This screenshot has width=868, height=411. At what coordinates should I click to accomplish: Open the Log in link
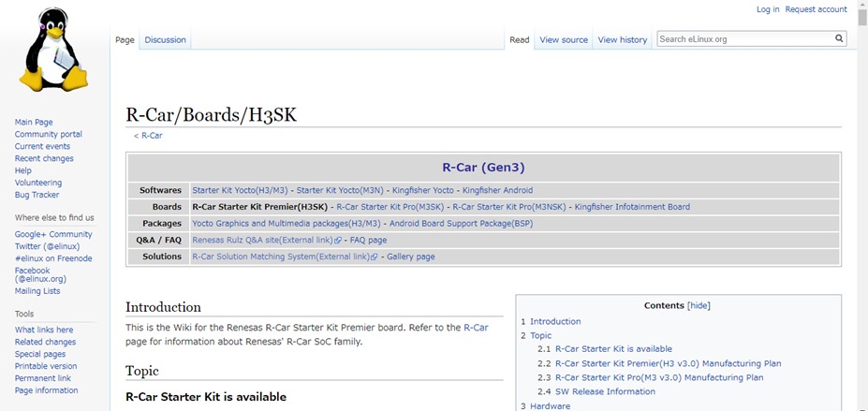768,9
